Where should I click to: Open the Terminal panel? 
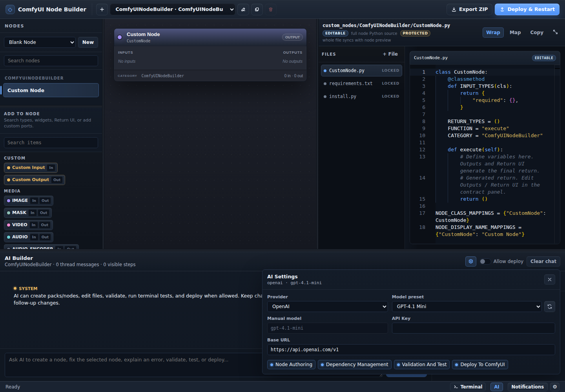[468, 387]
